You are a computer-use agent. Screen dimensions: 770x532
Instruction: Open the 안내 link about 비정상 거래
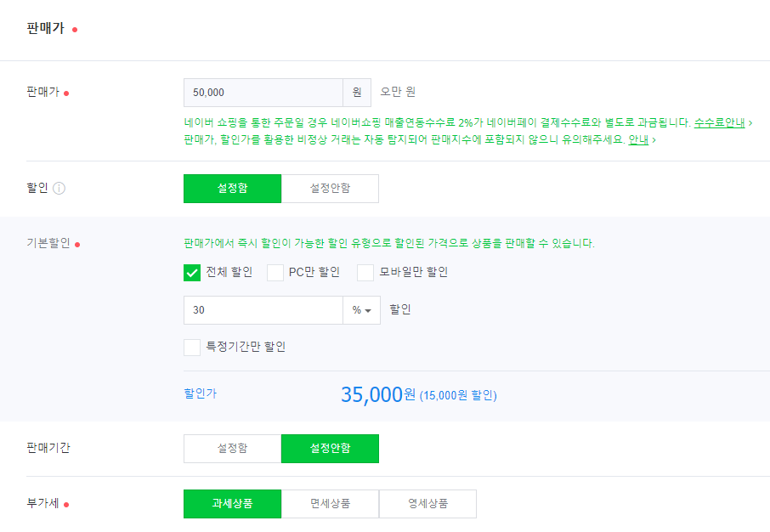638,140
